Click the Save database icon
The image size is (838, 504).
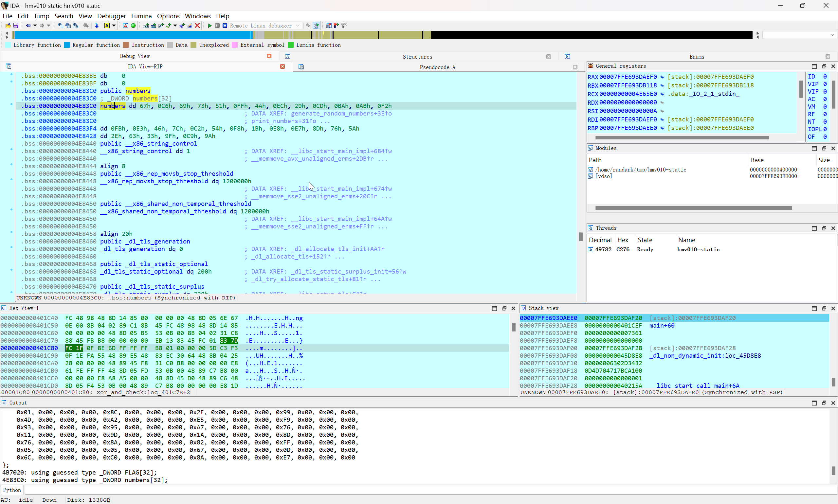(16, 26)
